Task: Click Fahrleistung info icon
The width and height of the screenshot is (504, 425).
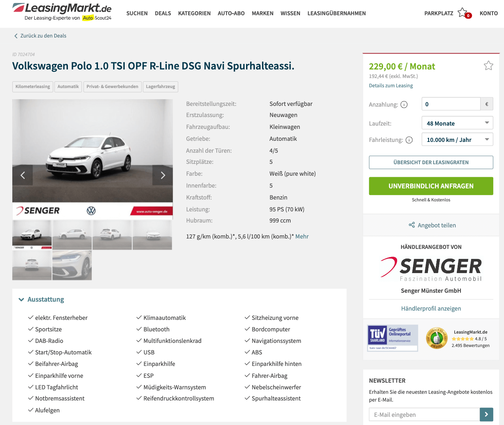Action: [x=409, y=140]
